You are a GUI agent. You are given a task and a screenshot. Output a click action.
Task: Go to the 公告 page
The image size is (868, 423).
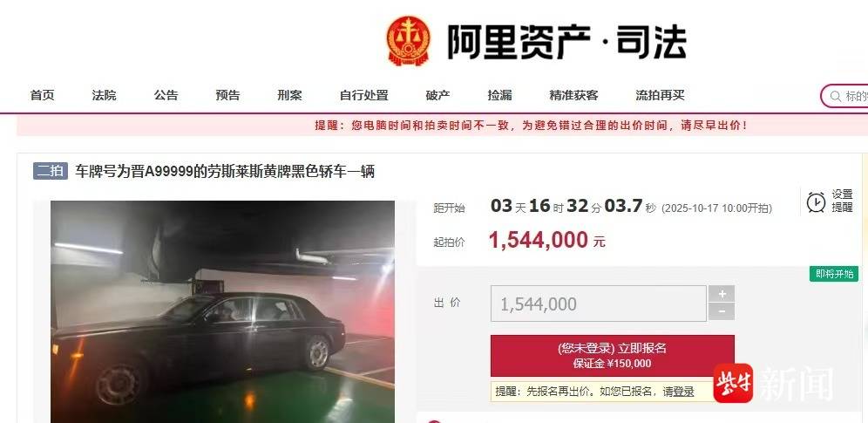click(x=166, y=95)
